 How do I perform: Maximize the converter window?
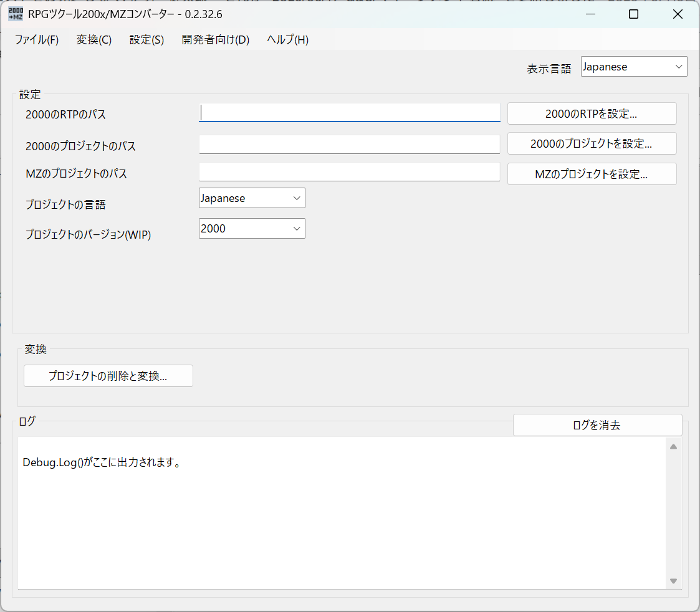click(633, 14)
